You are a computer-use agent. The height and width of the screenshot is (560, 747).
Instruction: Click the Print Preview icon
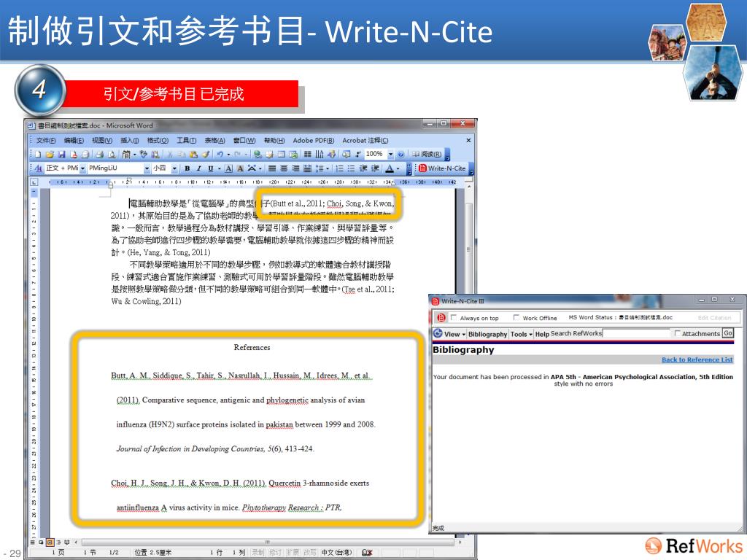tap(112, 155)
